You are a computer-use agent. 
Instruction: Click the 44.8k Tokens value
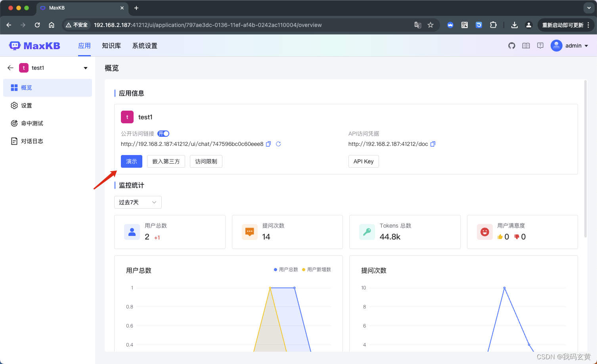point(390,237)
